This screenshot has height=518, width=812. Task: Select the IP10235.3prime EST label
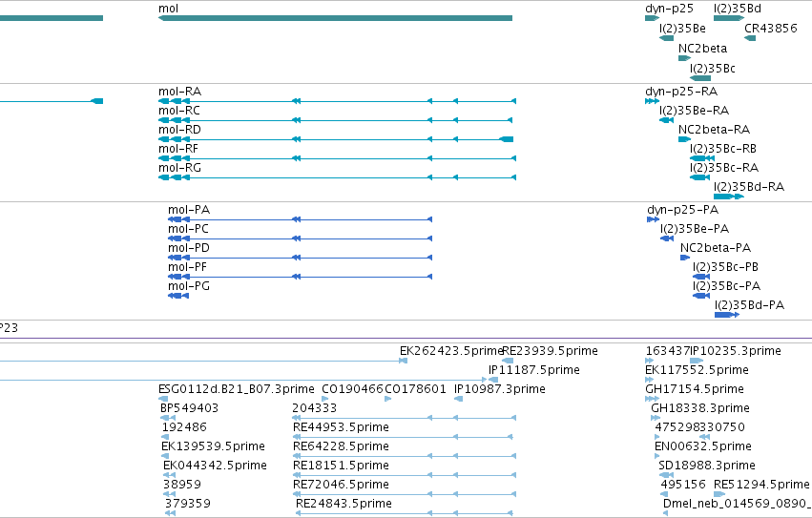point(736,352)
